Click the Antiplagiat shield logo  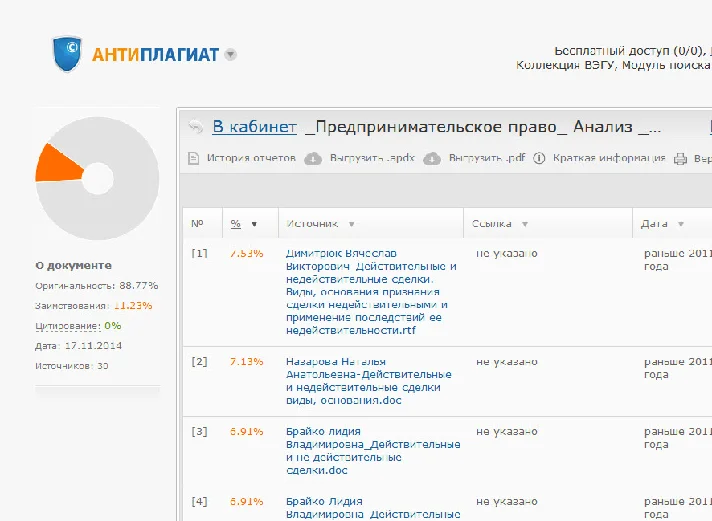tap(67, 54)
